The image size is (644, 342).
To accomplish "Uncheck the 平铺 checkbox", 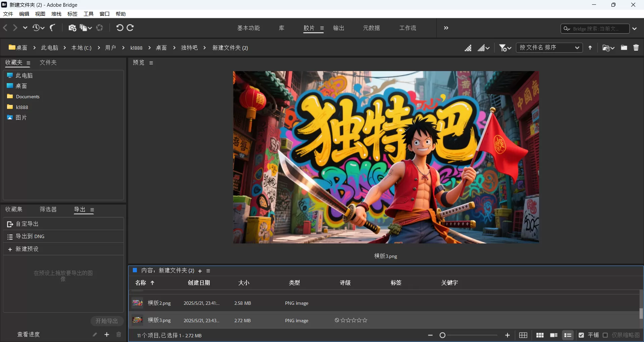I will point(581,335).
